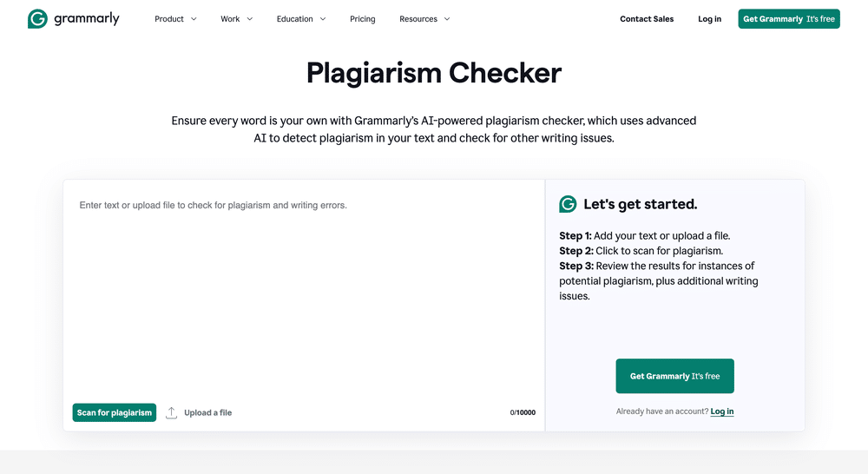The image size is (868, 474).
Task: Click Step 3 instruction text
Action: pyautogui.click(x=659, y=280)
